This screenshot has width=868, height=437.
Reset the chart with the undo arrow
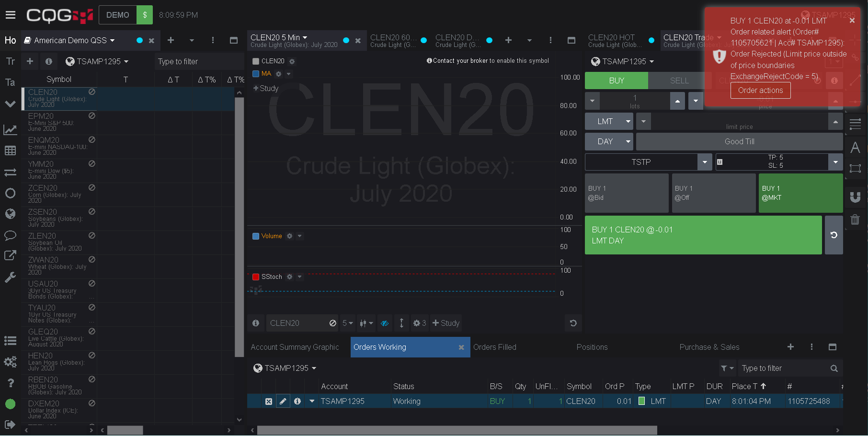coord(573,323)
